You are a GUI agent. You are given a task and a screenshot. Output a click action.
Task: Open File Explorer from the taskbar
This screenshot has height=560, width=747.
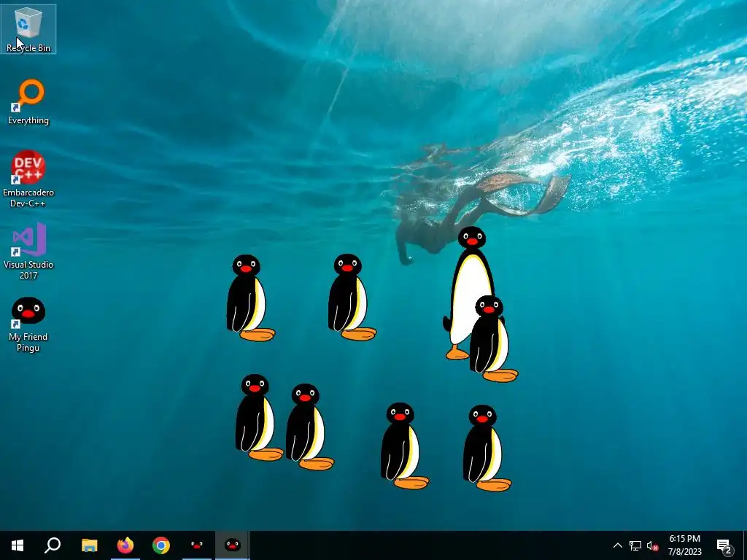pos(89,545)
